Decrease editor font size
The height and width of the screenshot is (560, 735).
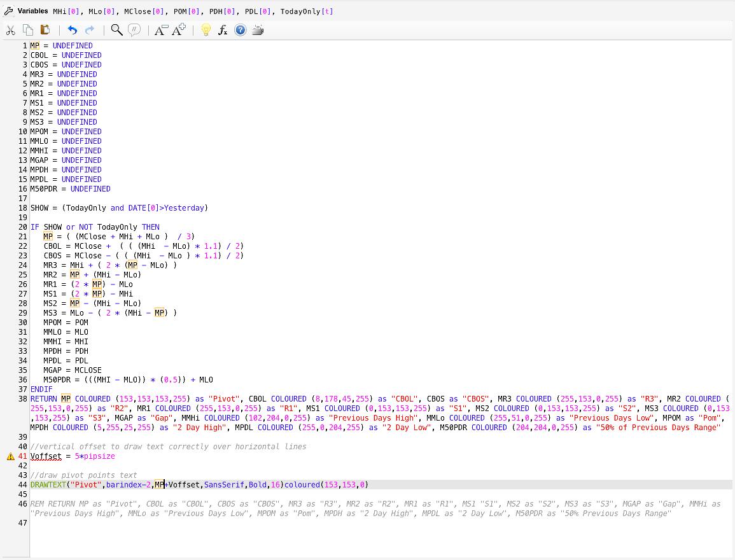coord(160,30)
